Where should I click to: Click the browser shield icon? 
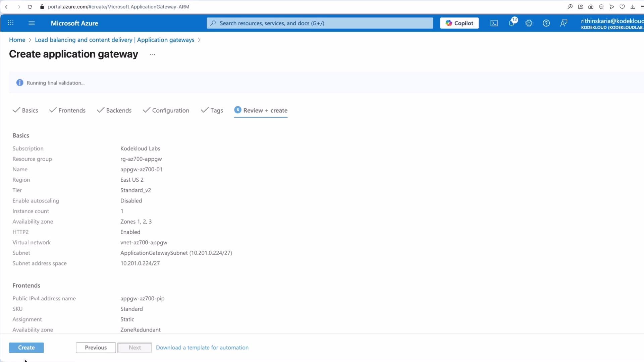[x=601, y=7]
